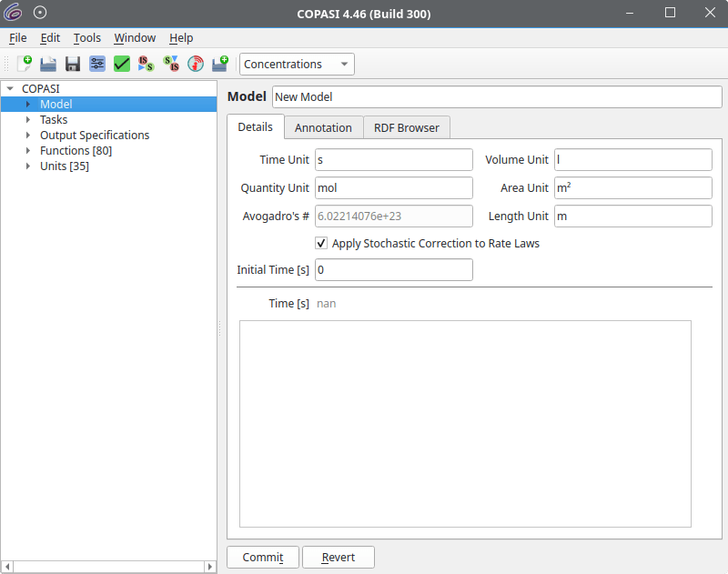Click the Volume Unit field
Image resolution: width=728 pixels, height=574 pixels.
pyautogui.click(x=633, y=159)
